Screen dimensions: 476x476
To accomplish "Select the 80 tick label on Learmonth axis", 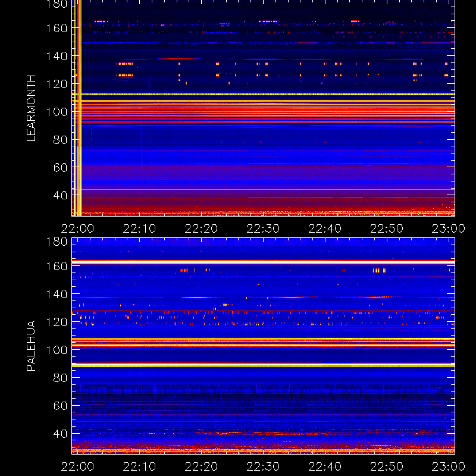I will click(x=60, y=140).
